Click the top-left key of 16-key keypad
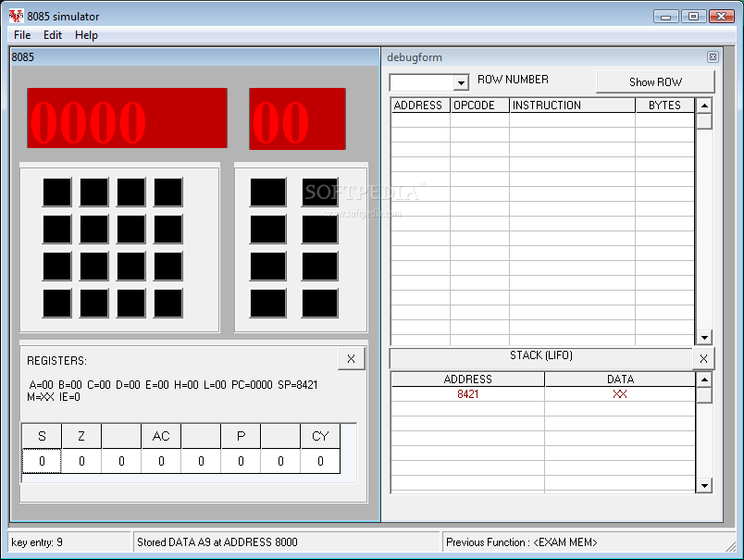The height and width of the screenshot is (560, 744). [x=57, y=193]
